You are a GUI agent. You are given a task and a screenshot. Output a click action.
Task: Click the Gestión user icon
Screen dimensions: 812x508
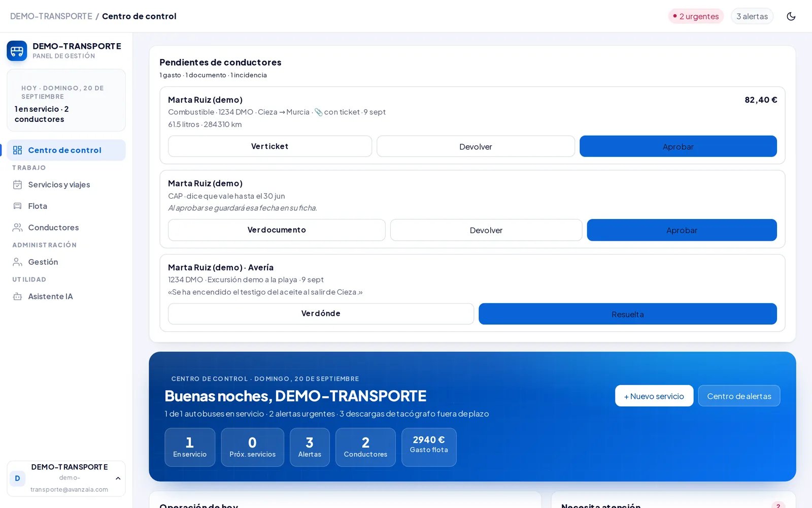17,262
